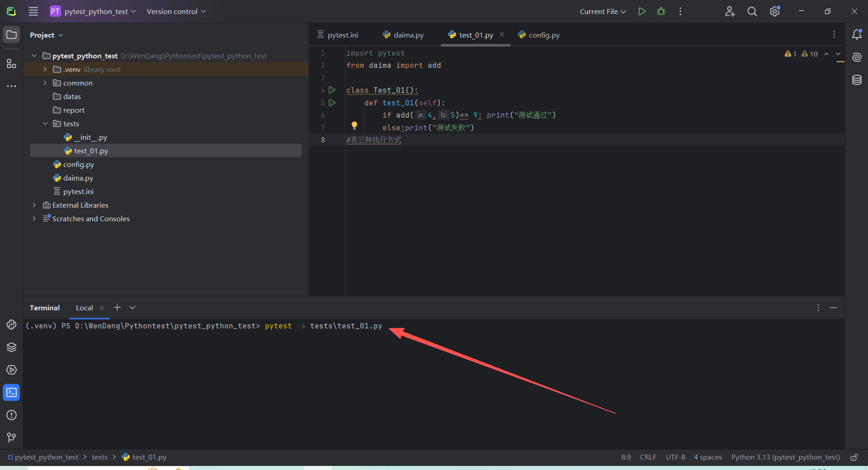The image size is (868, 470).
Task: Expand Scratches and Consoles node
Action: pyautogui.click(x=34, y=218)
